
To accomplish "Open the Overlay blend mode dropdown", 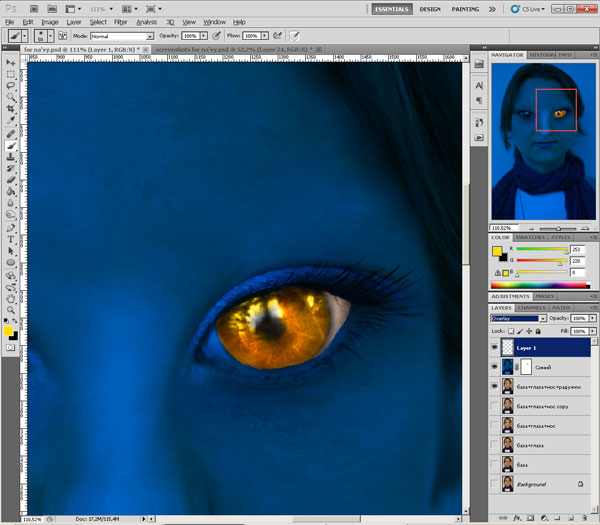I will (518, 318).
